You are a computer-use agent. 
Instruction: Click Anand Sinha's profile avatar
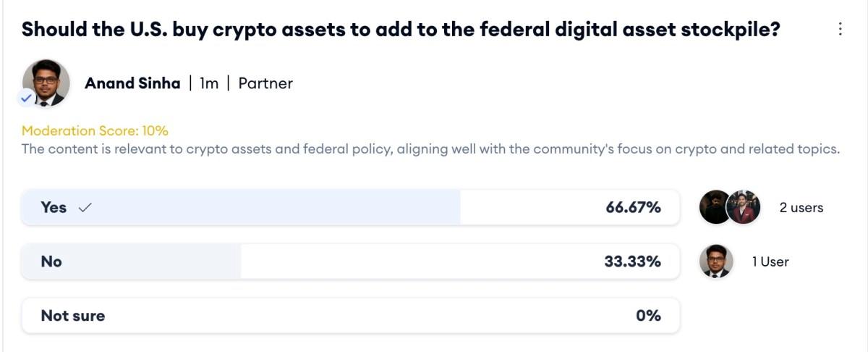(46, 83)
